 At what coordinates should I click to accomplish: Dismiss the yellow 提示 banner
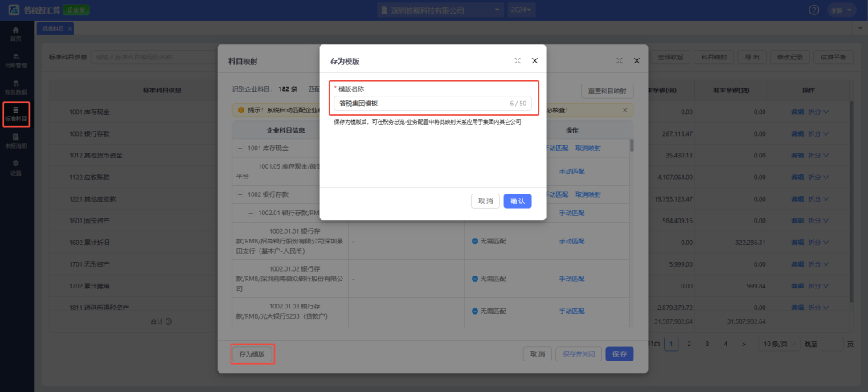click(x=625, y=110)
